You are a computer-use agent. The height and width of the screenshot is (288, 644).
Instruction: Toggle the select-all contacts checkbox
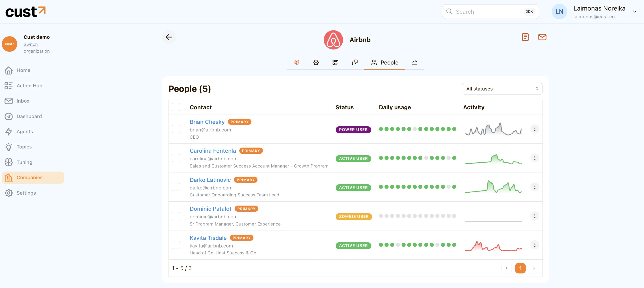click(176, 107)
